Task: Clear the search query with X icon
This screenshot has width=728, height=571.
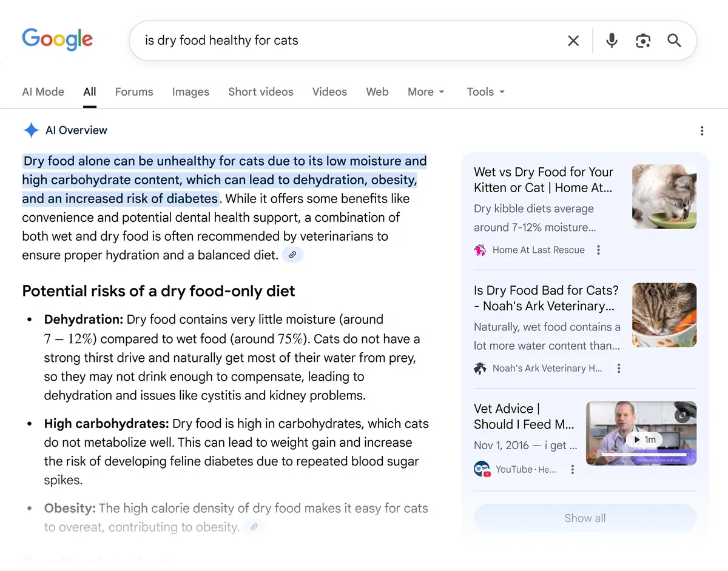Action: (x=573, y=41)
